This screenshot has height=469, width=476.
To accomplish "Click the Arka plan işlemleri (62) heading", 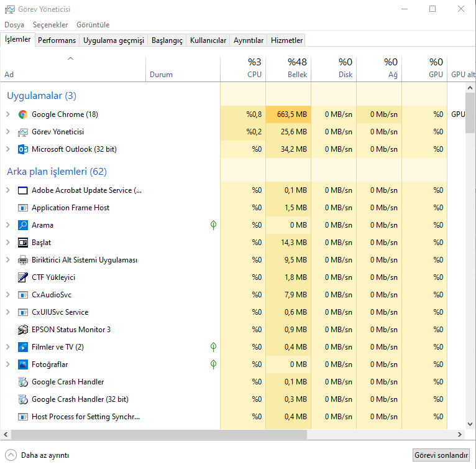I will point(57,172).
